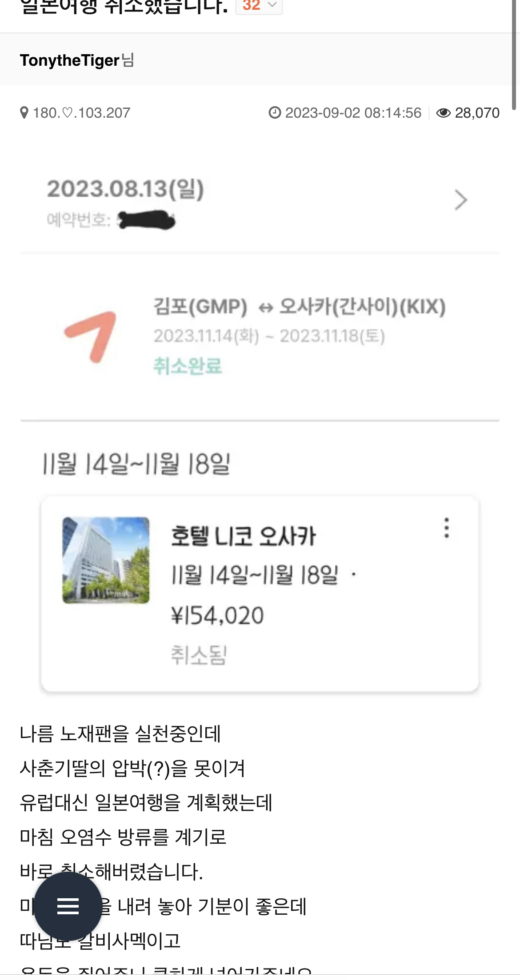Open the Hotel Nikko Osaka thumbnail
520x980 pixels.
106,560
